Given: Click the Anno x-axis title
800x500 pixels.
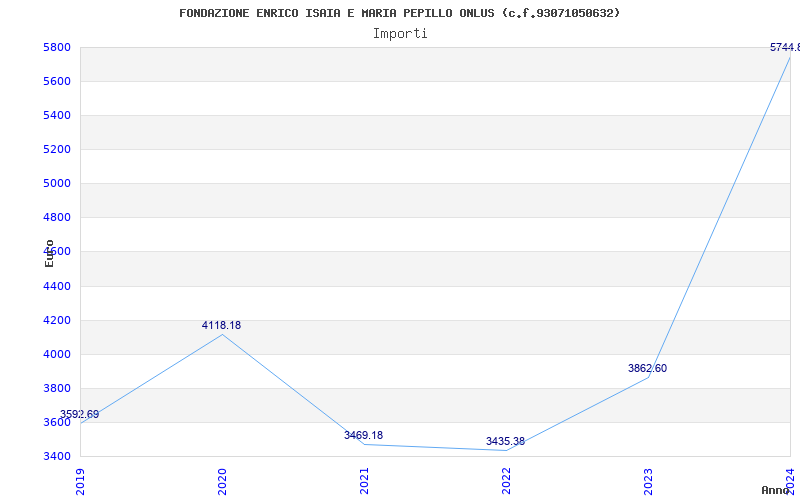Looking at the screenshot, I should point(776,490).
